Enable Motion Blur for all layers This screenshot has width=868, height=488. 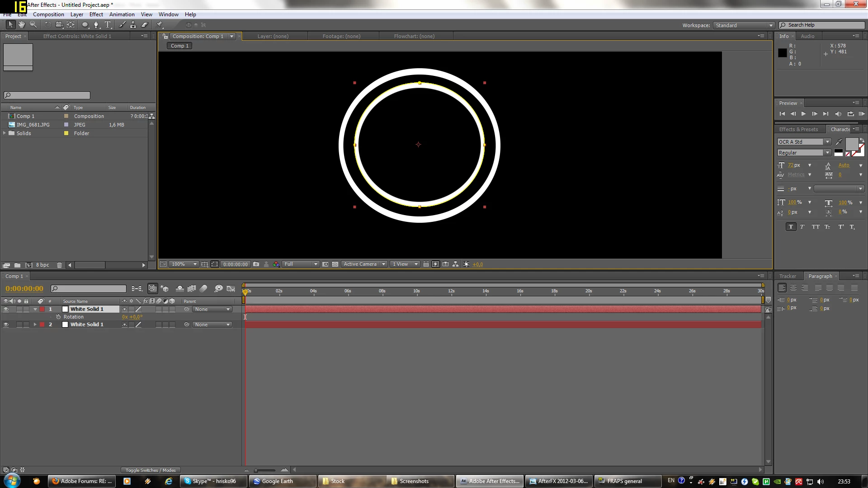(x=203, y=288)
